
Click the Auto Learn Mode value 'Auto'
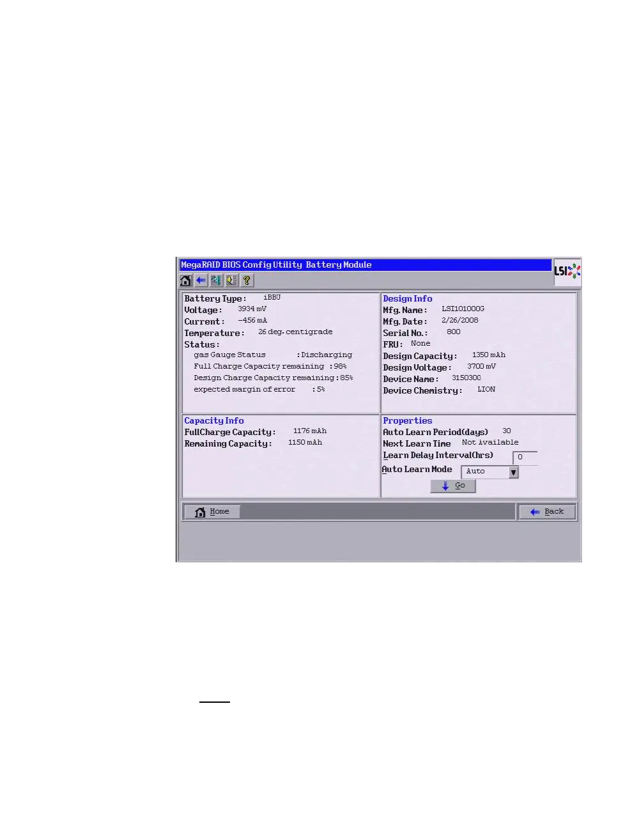click(476, 471)
